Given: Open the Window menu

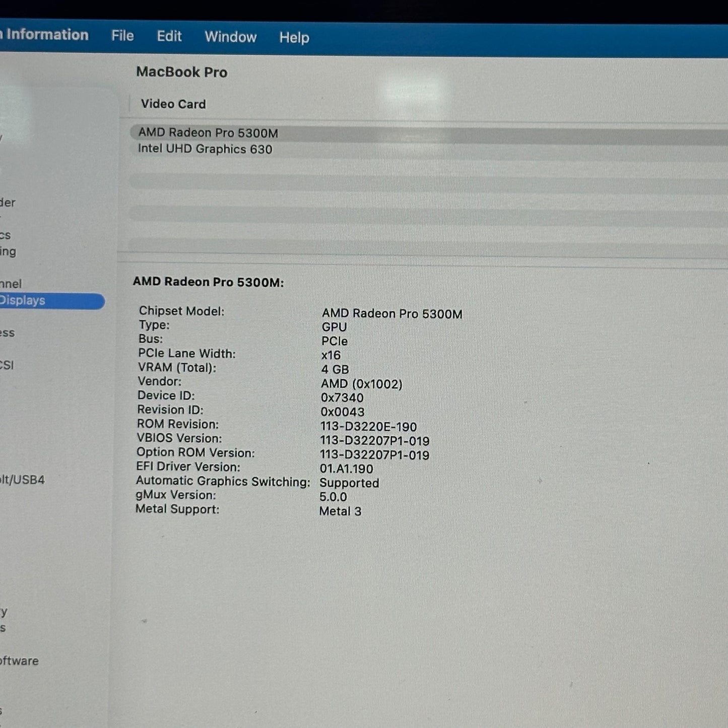Looking at the screenshot, I should click(231, 37).
